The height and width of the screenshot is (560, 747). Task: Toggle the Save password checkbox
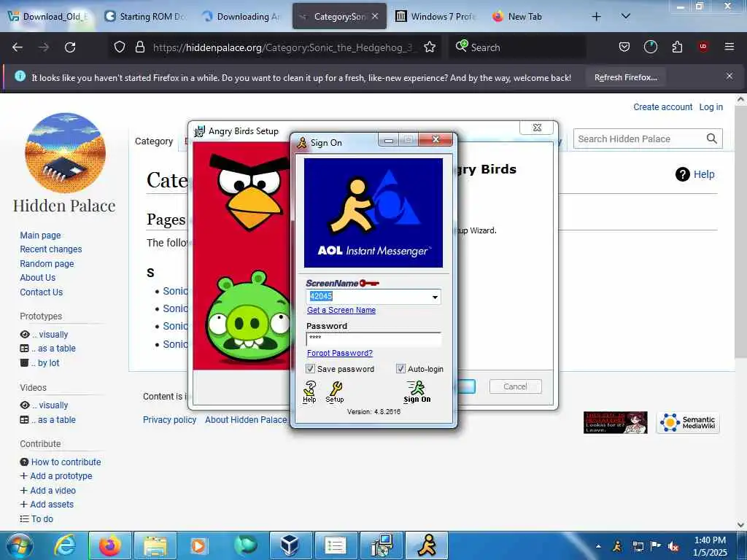pos(310,368)
